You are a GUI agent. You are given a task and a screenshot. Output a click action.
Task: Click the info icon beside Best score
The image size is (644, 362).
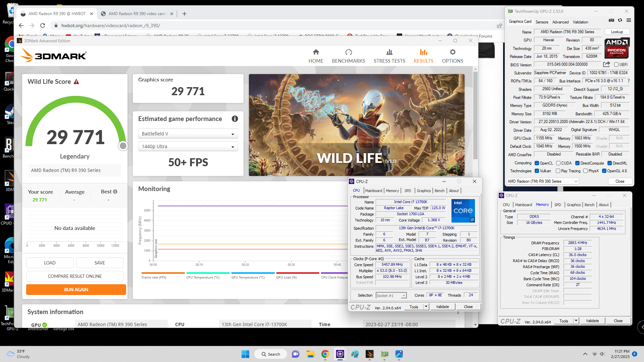click(115, 192)
